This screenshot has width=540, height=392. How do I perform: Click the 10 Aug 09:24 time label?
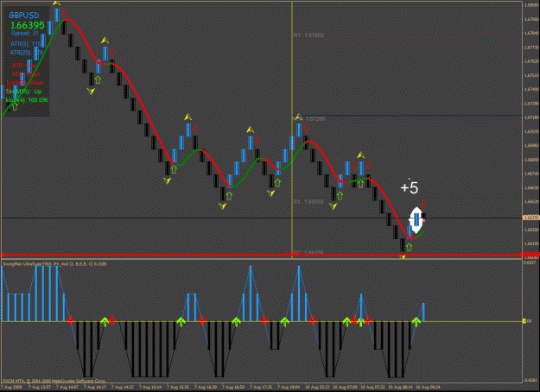[429, 387]
